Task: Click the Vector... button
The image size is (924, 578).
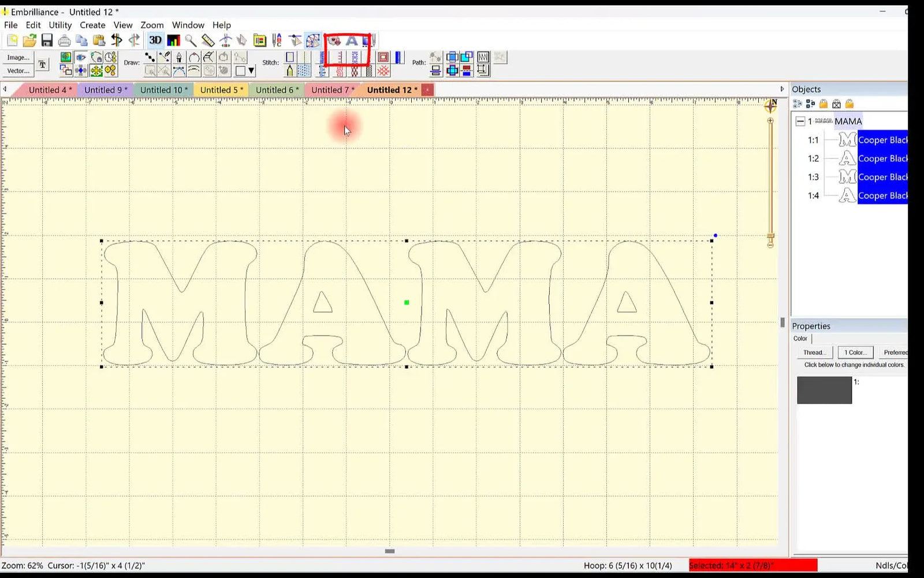Action: [x=18, y=71]
